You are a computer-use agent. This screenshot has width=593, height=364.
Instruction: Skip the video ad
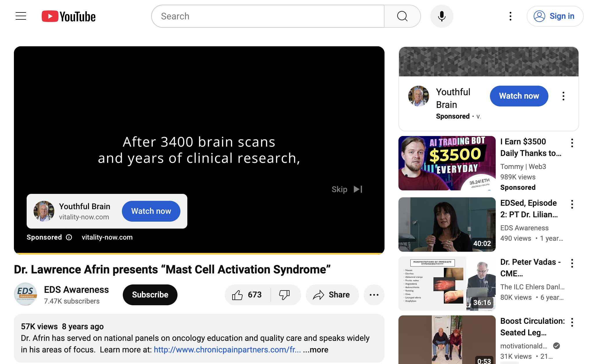[347, 189]
